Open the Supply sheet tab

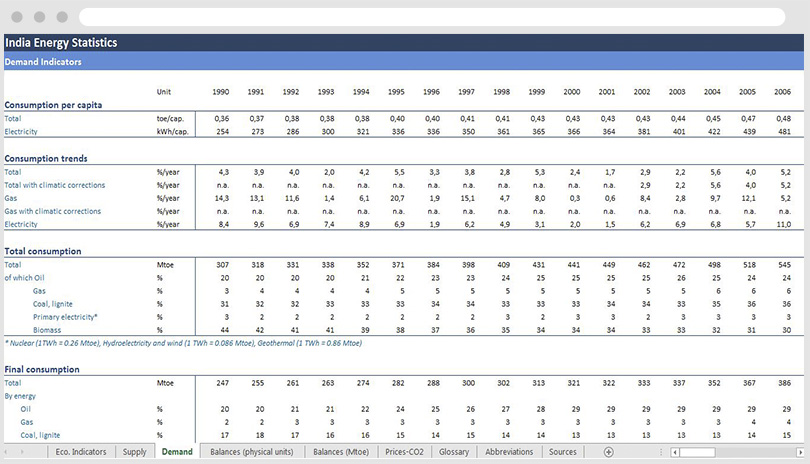coord(134,452)
